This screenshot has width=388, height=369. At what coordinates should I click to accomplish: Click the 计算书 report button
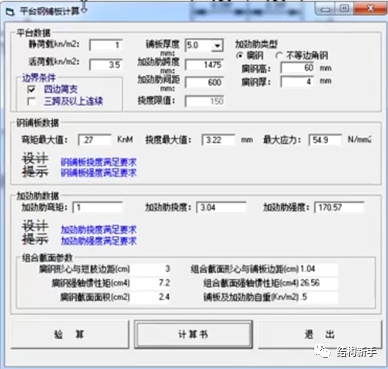tap(193, 334)
